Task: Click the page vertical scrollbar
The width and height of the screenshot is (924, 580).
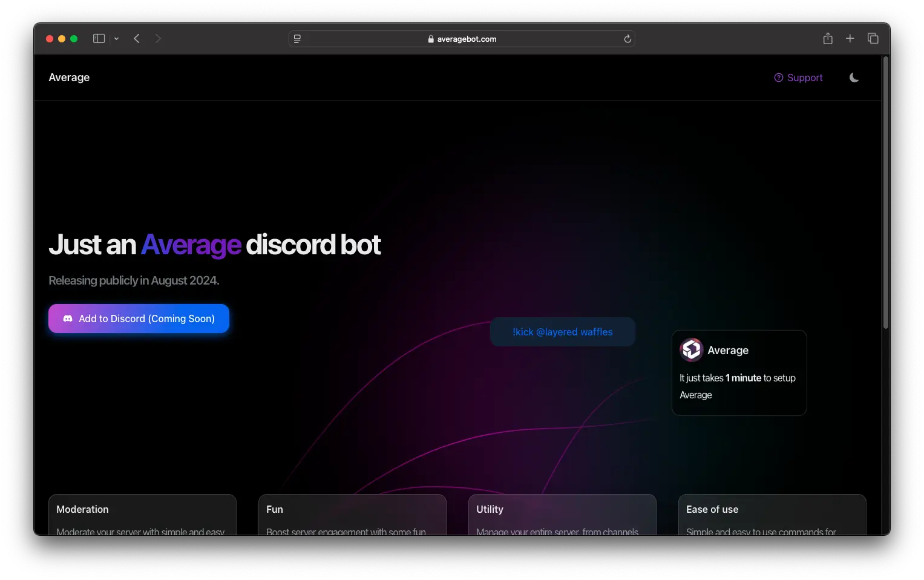Action: (886, 193)
